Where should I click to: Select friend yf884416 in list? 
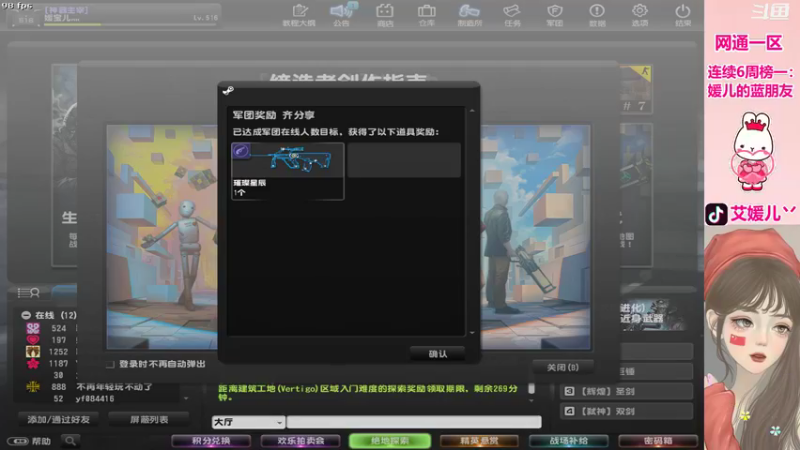94,398
